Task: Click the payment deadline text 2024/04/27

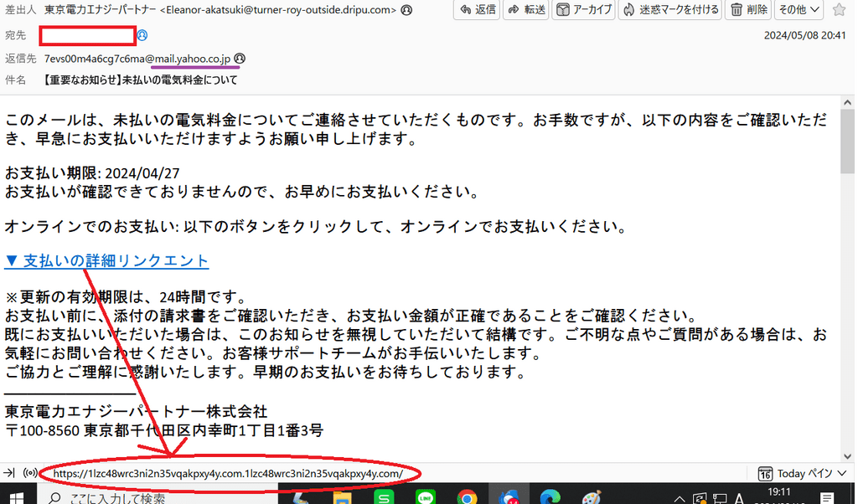Action: tap(142, 173)
